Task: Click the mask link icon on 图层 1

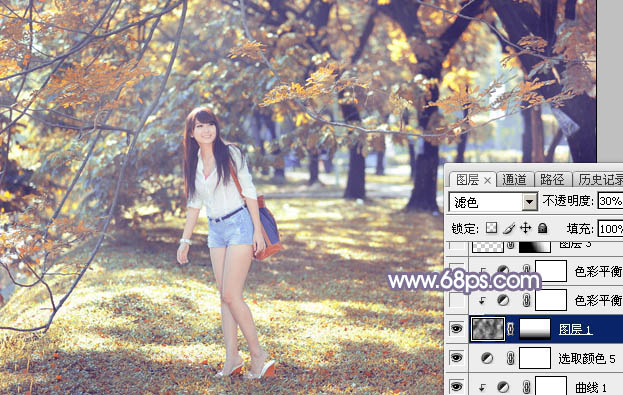Action: coord(511,329)
